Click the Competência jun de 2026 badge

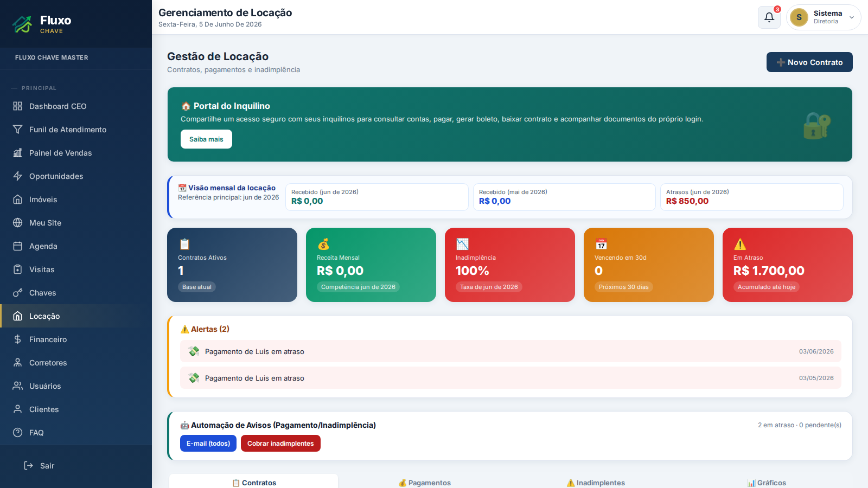(x=358, y=287)
